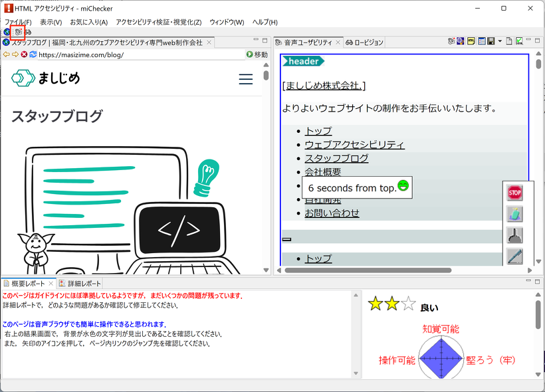
Task: Maximize the browser editor panel
Action: pos(265,41)
